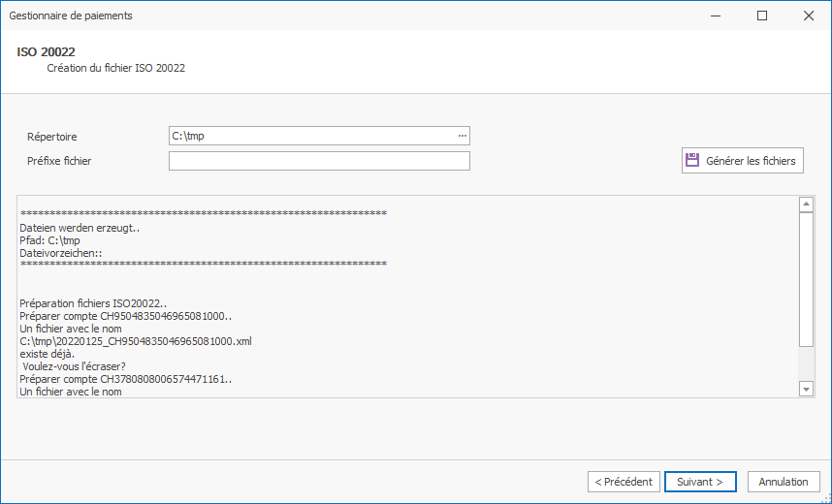This screenshot has width=832, height=504.
Task: Click the floppy disk icon on Générer les fichiers
Action: tap(692, 161)
